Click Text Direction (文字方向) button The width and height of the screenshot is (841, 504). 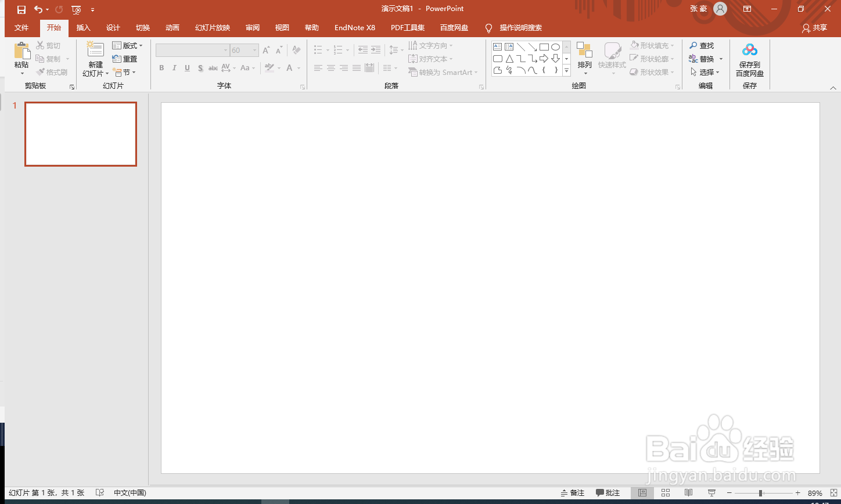coord(430,46)
